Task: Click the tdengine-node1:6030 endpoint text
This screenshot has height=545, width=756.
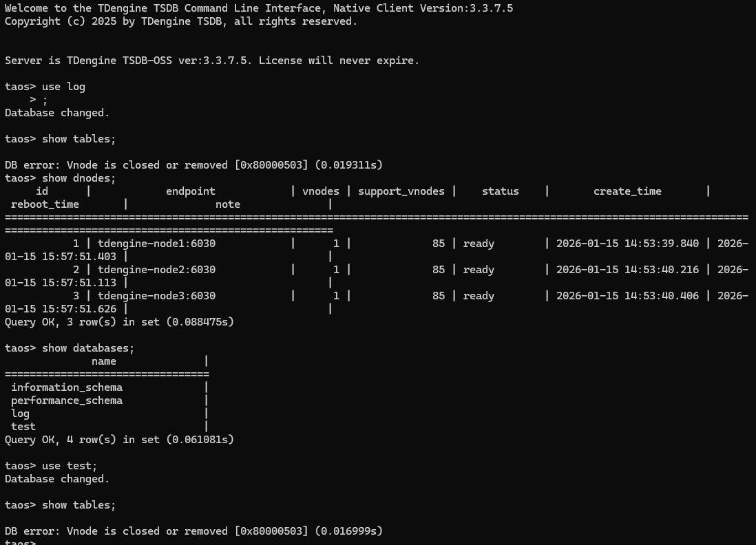Action: (156, 244)
